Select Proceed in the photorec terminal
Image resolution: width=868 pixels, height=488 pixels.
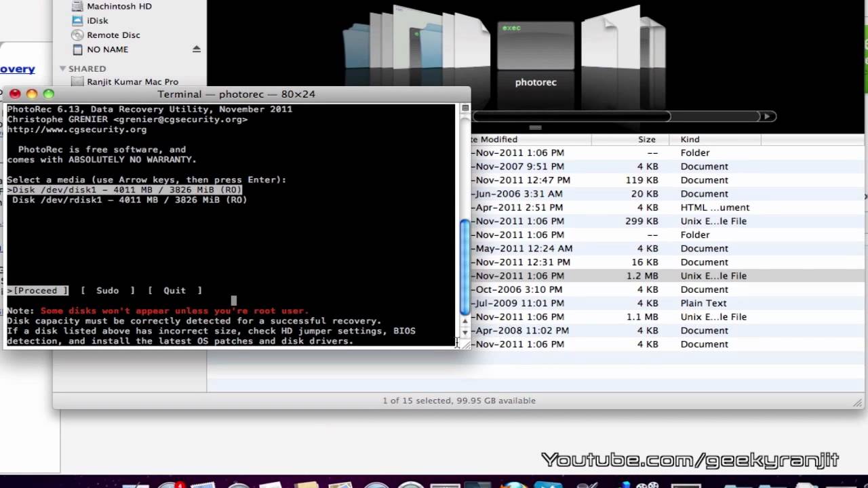click(x=38, y=291)
